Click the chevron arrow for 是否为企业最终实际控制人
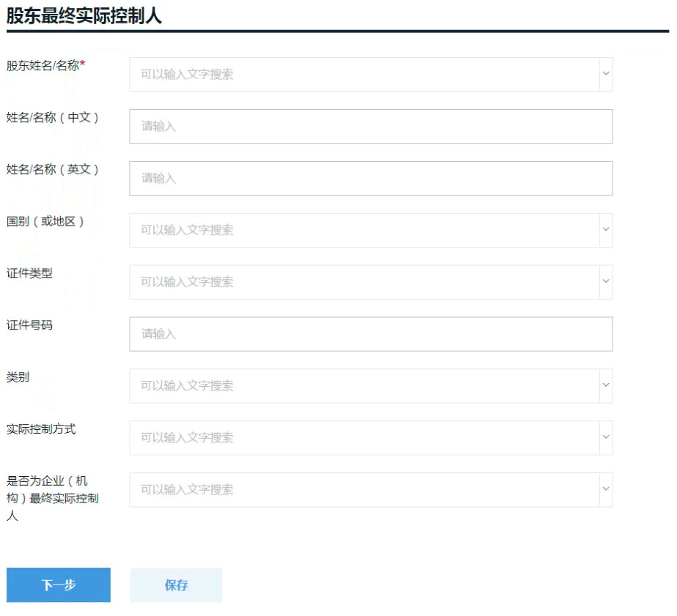This screenshot has height=616, width=677. click(x=606, y=489)
